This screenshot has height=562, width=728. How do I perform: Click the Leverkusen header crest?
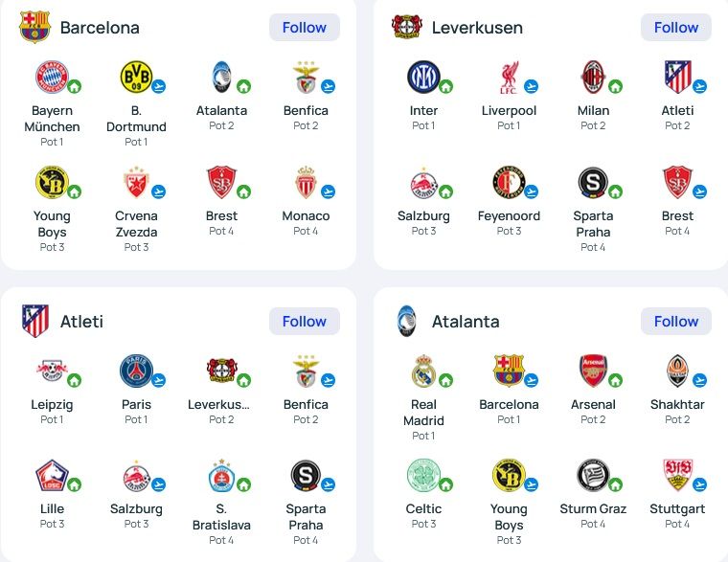(x=407, y=27)
